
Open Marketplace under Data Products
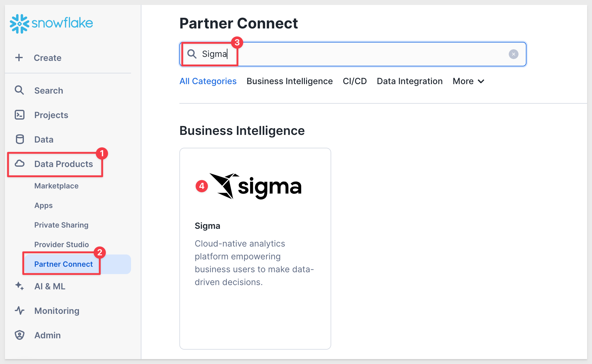pos(56,186)
